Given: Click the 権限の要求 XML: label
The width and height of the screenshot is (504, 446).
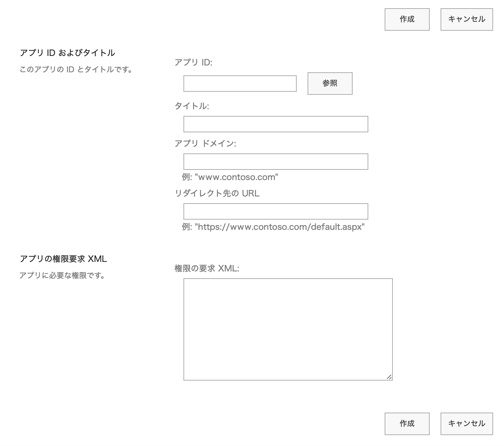Looking at the screenshot, I should (207, 269).
